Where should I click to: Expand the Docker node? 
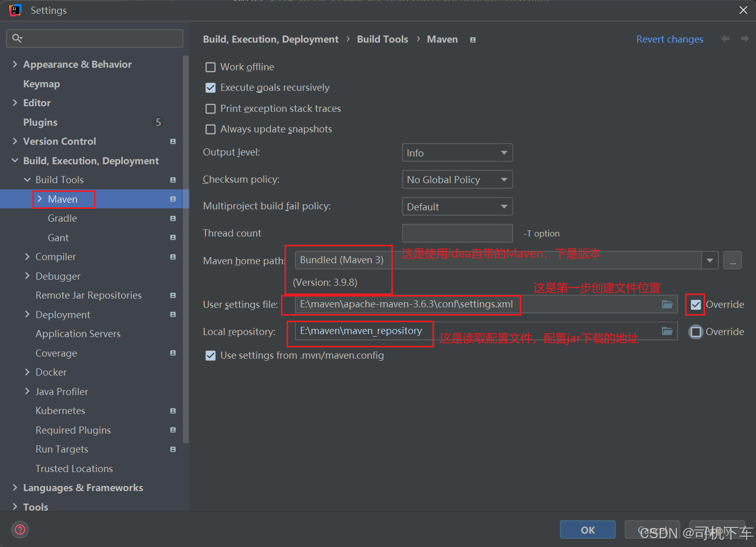27,372
